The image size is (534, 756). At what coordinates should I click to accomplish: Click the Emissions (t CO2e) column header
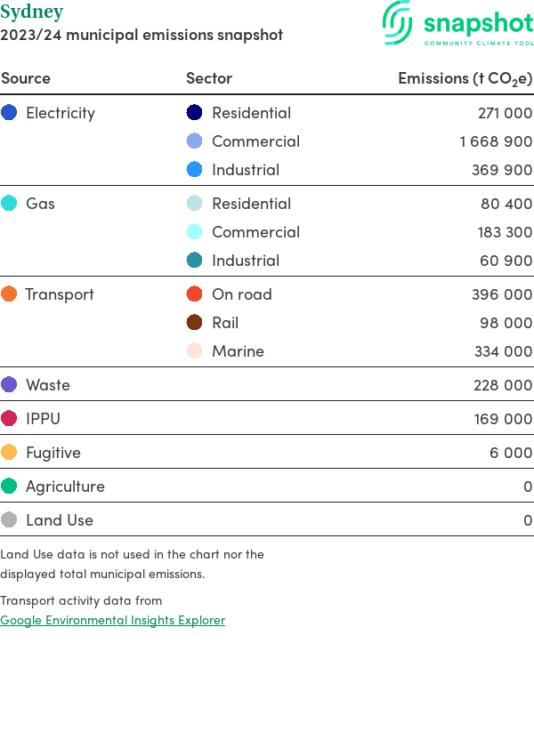click(x=465, y=78)
